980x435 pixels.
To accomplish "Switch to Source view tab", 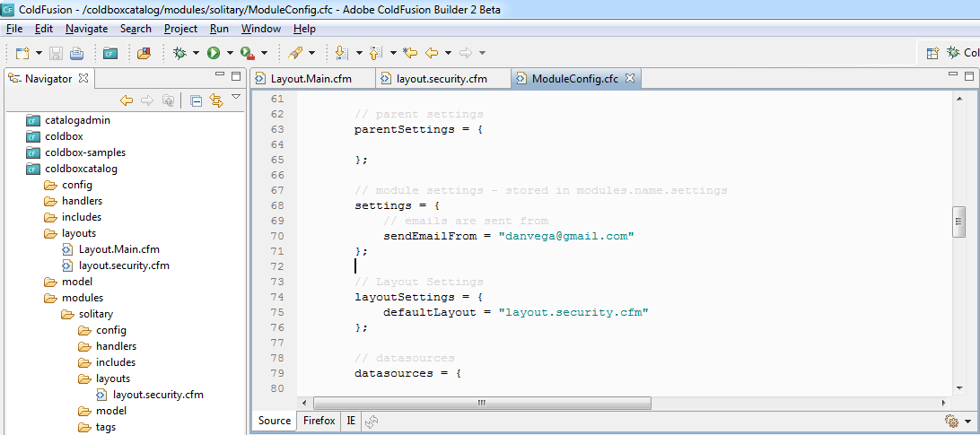I will click(x=275, y=421).
